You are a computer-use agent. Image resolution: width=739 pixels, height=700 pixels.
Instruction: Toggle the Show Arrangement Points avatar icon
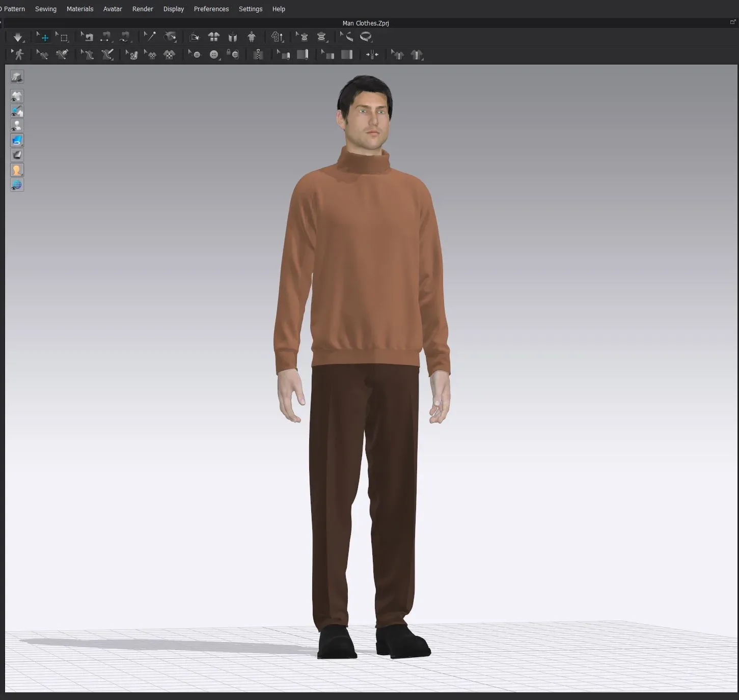tap(252, 37)
